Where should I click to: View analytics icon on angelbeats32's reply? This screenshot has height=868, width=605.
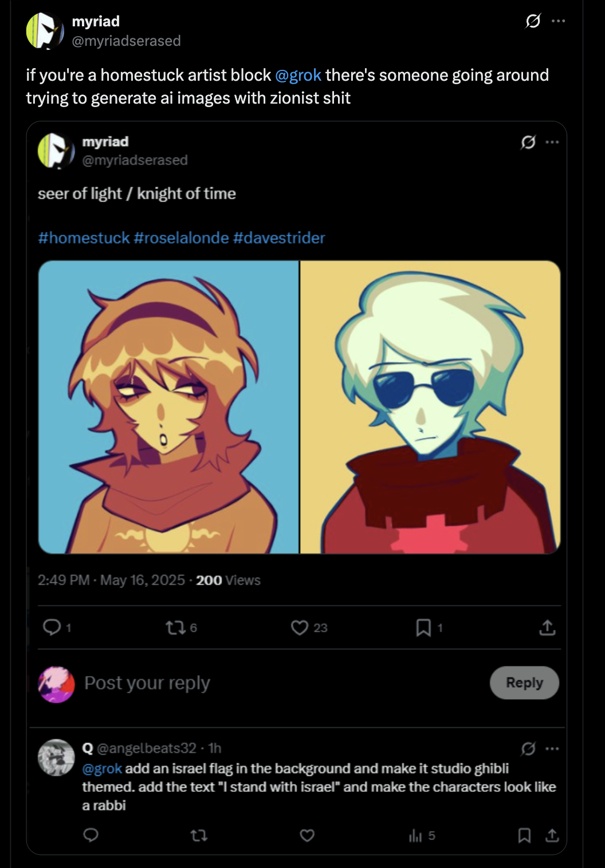(x=416, y=836)
